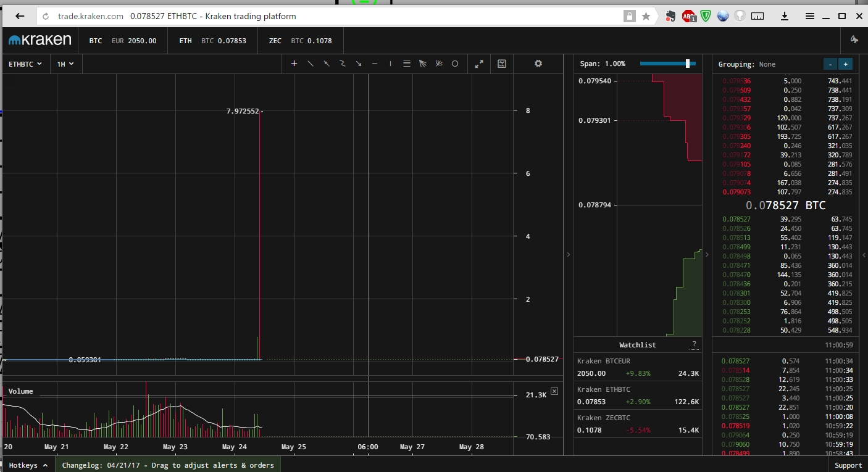
Task: Select the Fibonacci arcs drawing tool
Action: pos(439,64)
